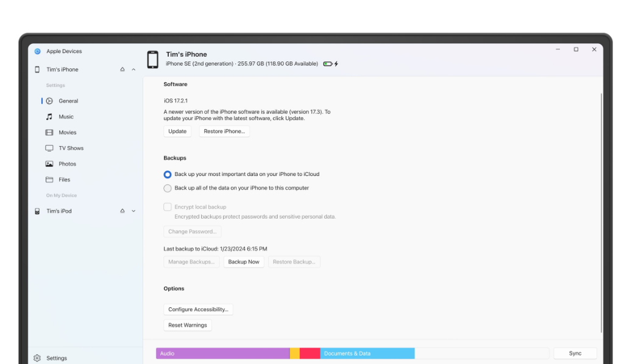The image size is (641, 364).
Task: Open the Files section
Action: pyautogui.click(x=64, y=180)
